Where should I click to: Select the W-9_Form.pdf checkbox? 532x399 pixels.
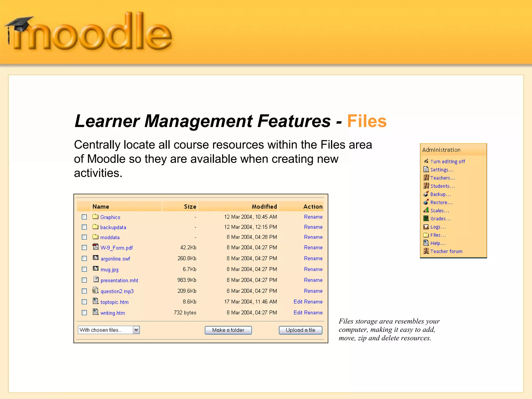(x=84, y=247)
